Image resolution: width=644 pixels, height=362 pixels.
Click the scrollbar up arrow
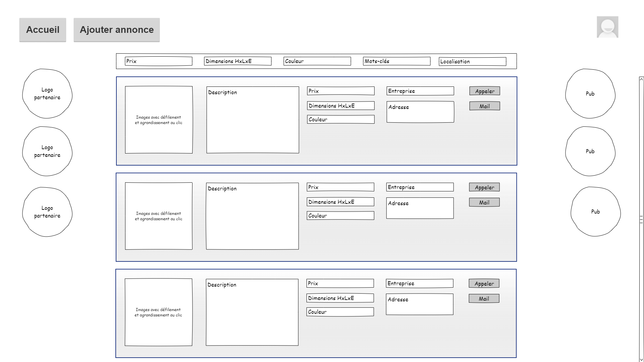[x=641, y=79]
